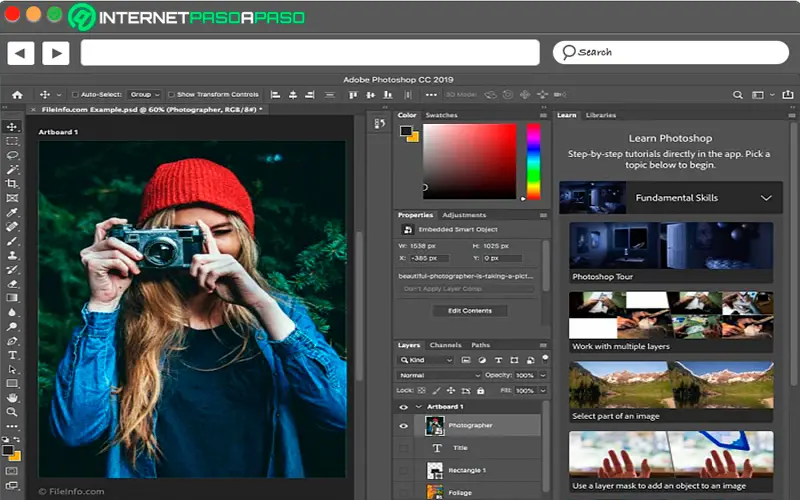Select the Horizontal Type tool
This screenshot has width=800, height=500.
pyautogui.click(x=12, y=355)
